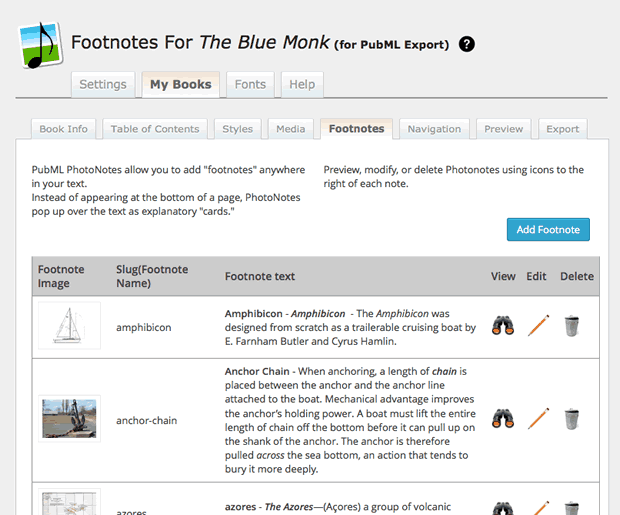The height and width of the screenshot is (515, 620).
Task: Go to the Table of Contents tab
Action: point(155,129)
